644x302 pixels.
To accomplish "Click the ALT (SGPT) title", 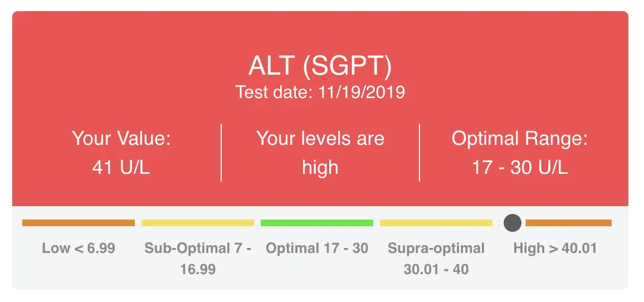I will pos(320,66).
